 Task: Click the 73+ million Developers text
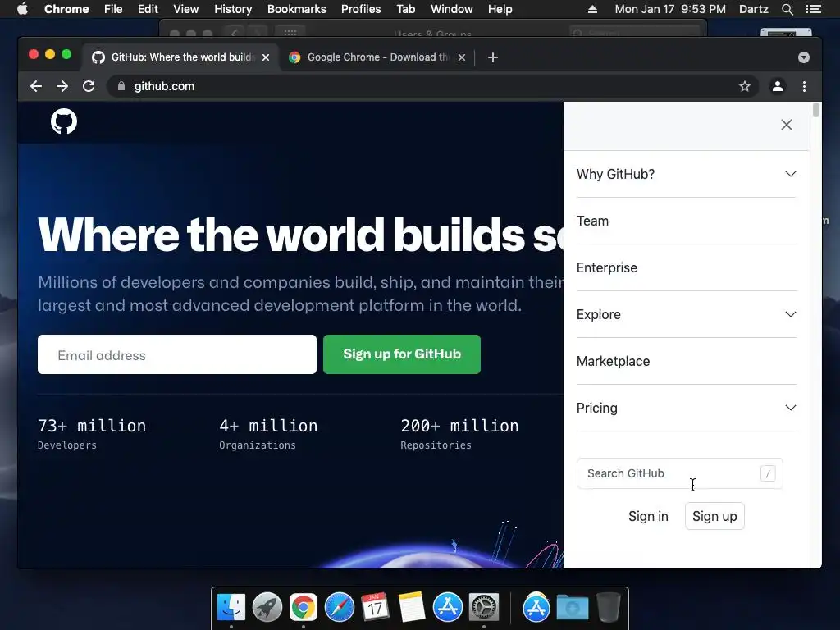[92, 434]
